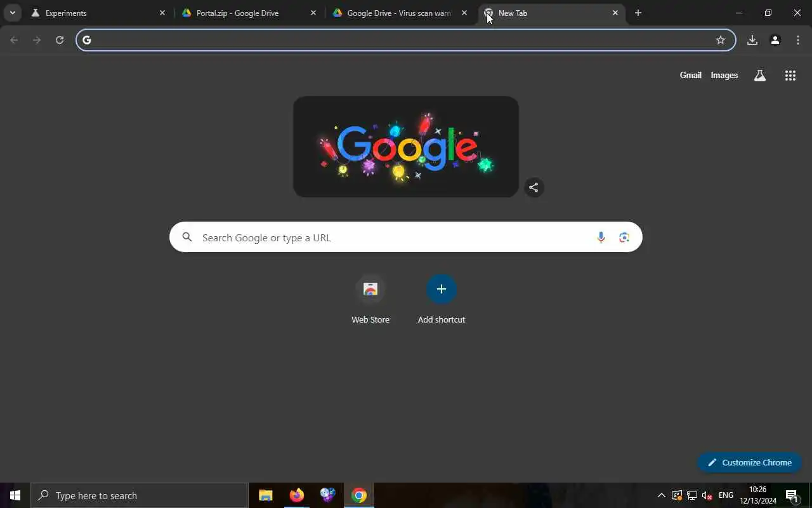The width and height of the screenshot is (812, 508).
Task: Open the Gmail link
Action: 690,75
